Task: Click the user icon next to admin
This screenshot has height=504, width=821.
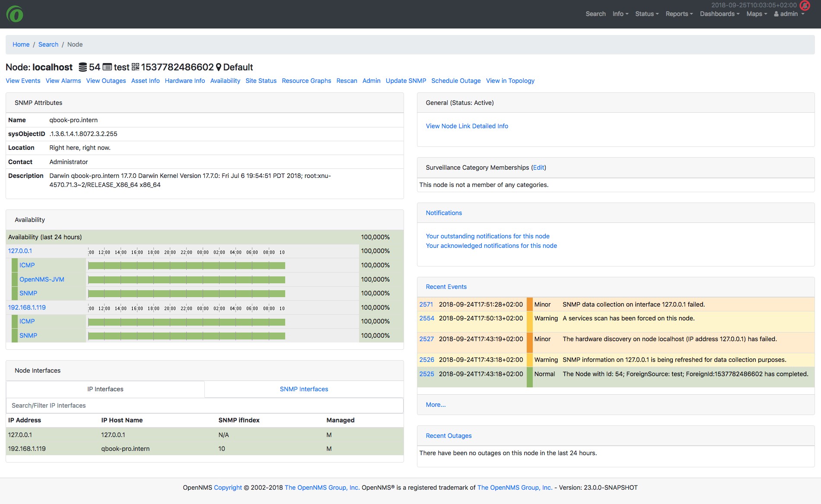Action: pyautogui.click(x=776, y=13)
